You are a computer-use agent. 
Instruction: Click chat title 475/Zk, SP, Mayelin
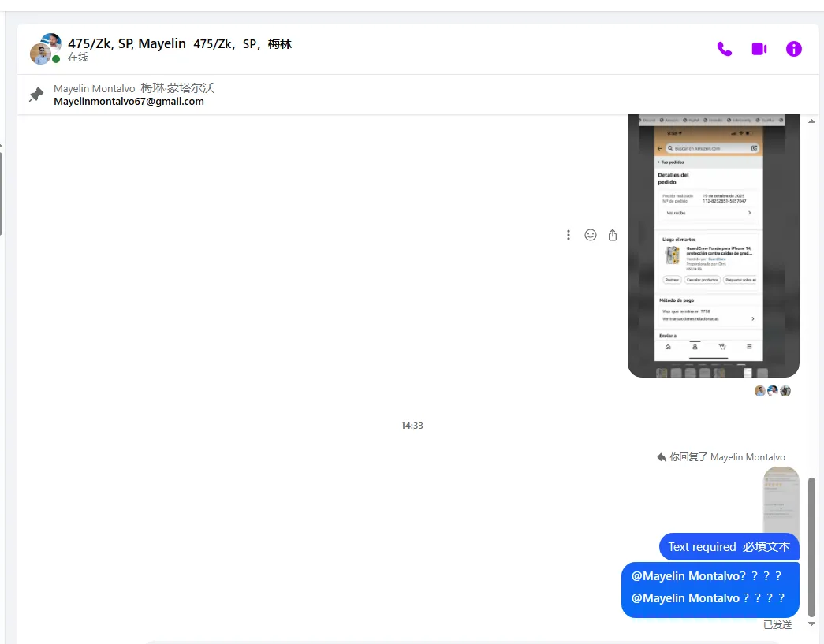pos(127,43)
